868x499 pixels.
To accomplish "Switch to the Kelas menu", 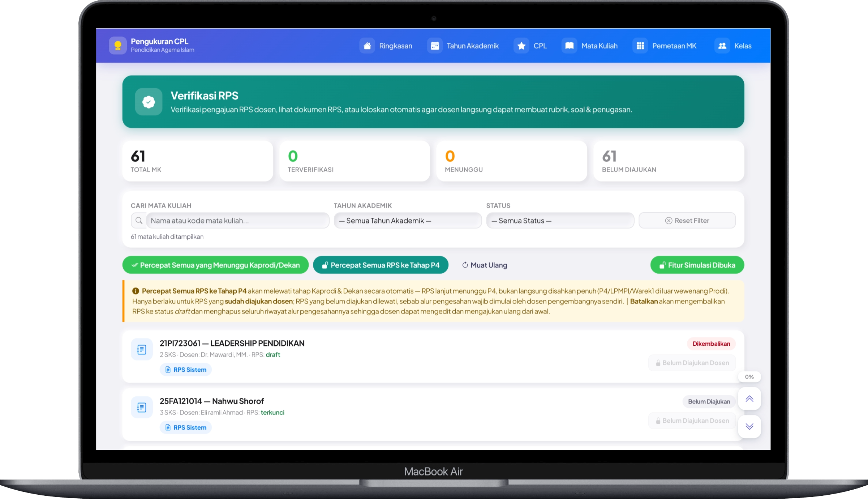I will click(x=733, y=46).
